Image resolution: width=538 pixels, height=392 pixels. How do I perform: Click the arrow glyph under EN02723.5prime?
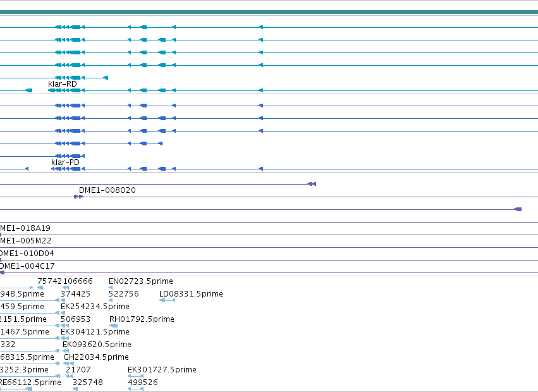(x=111, y=288)
